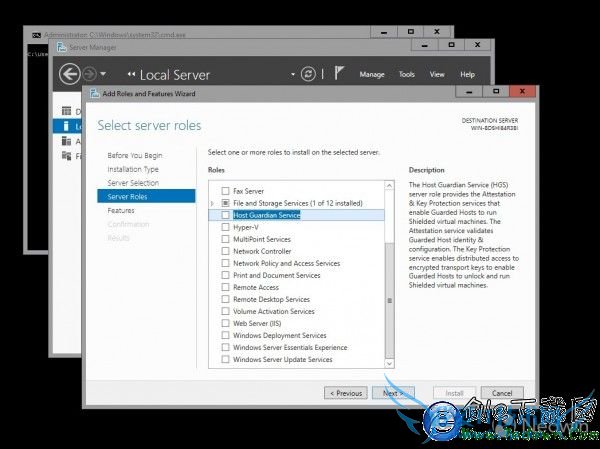This screenshot has width=600, height=449.
Task: Check the Fax Server role
Action: click(225, 191)
